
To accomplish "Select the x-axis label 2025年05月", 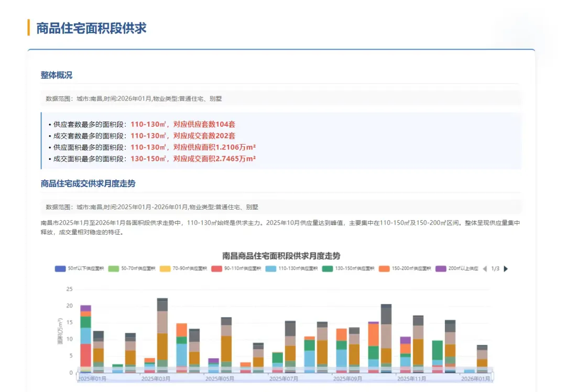I will [220, 379].
